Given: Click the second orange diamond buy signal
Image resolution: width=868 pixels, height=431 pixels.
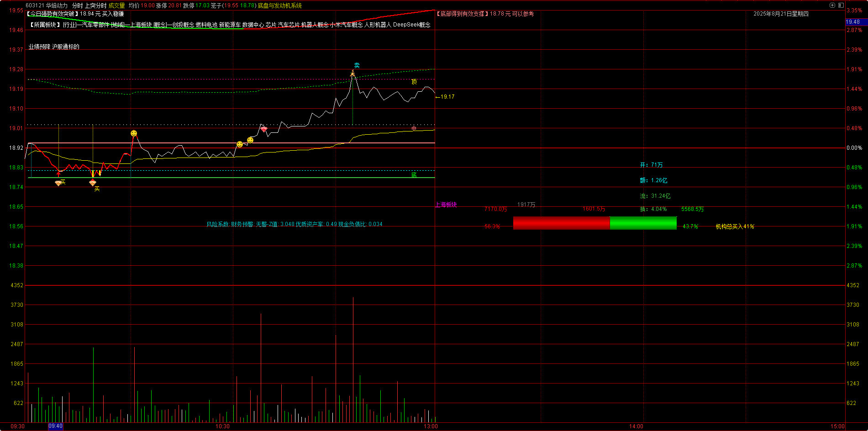Looking at the screenshot, I should pyautogui.click(x=93, y=183).
